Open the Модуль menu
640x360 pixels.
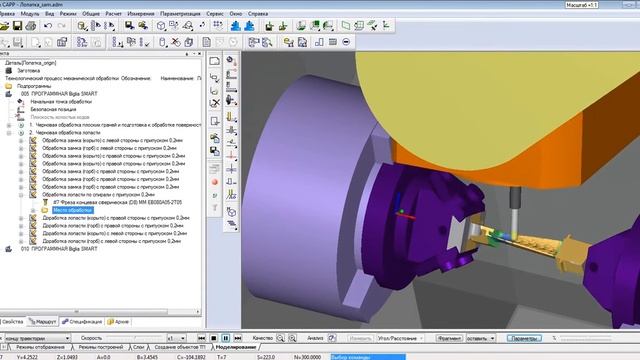(x=30, y=14)
